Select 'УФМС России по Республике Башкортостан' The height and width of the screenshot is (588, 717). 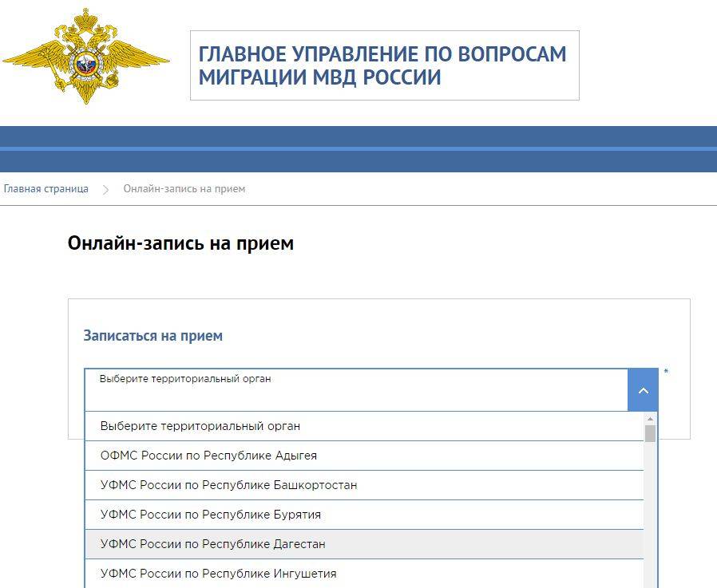point(364,485)
